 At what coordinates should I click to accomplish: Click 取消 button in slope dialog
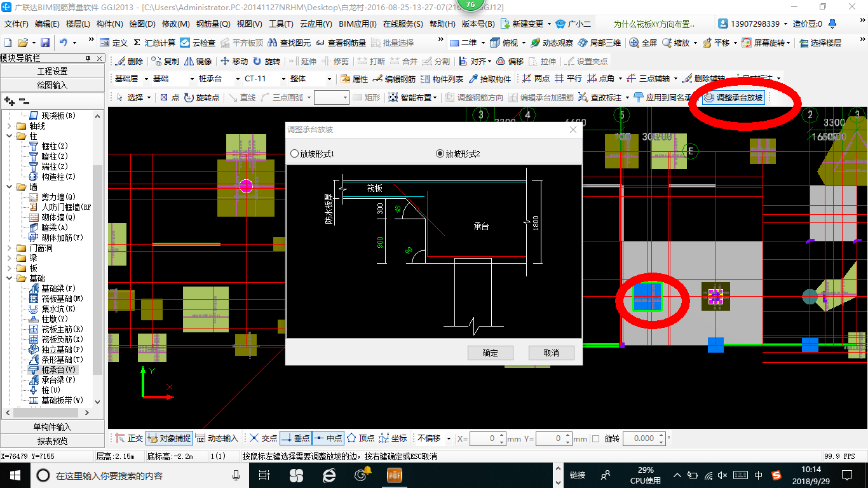551,353
